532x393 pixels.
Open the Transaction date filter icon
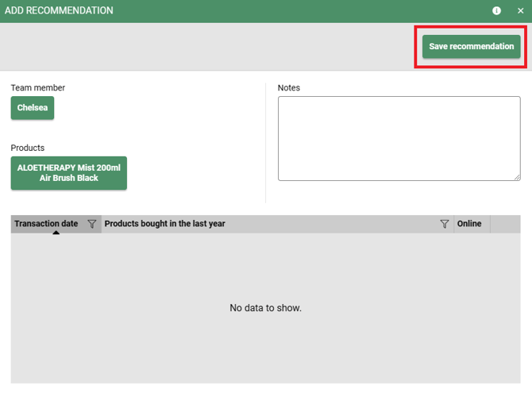point(92,224)
